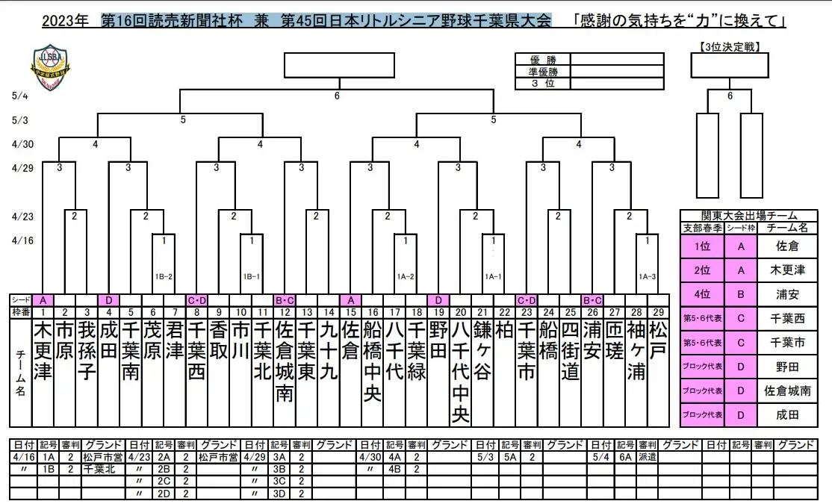Click the 1B-1 match label in bracket

click(x=252, y=276)
